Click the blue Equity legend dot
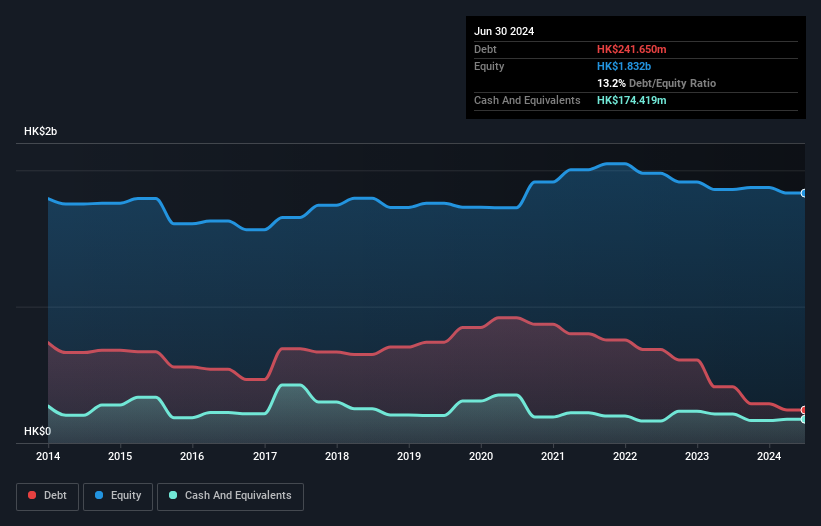Screen dimensions: 821x526 pos(99,495)
